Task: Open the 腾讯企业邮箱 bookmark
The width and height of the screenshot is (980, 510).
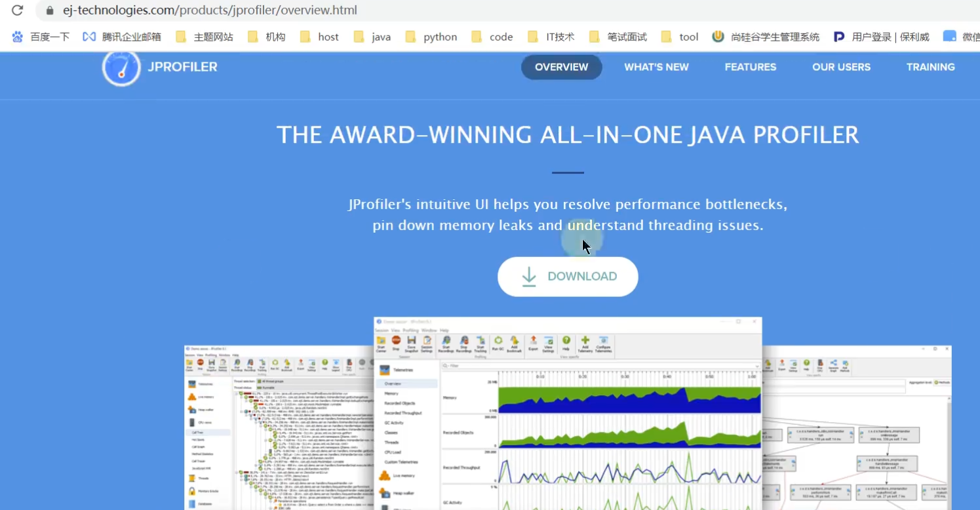Action: tap(122, 37)
